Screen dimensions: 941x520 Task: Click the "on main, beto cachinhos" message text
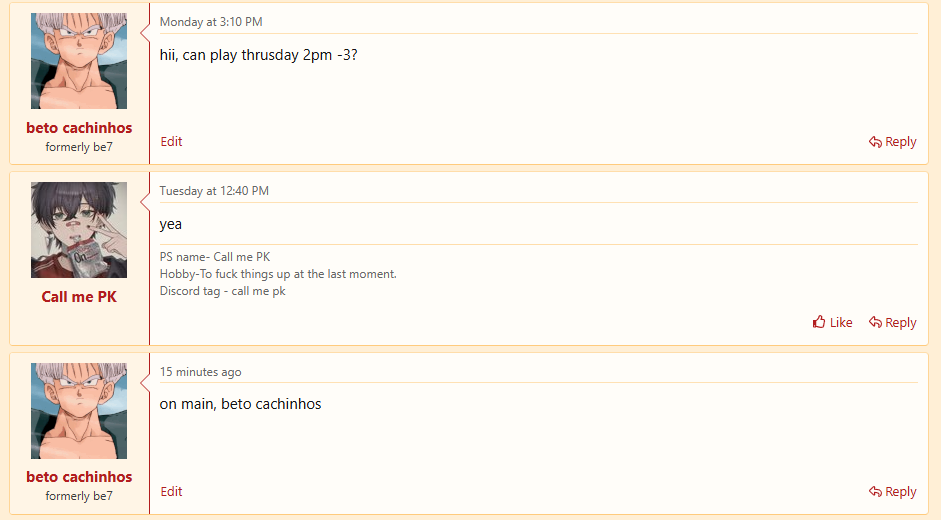point(240,404)
